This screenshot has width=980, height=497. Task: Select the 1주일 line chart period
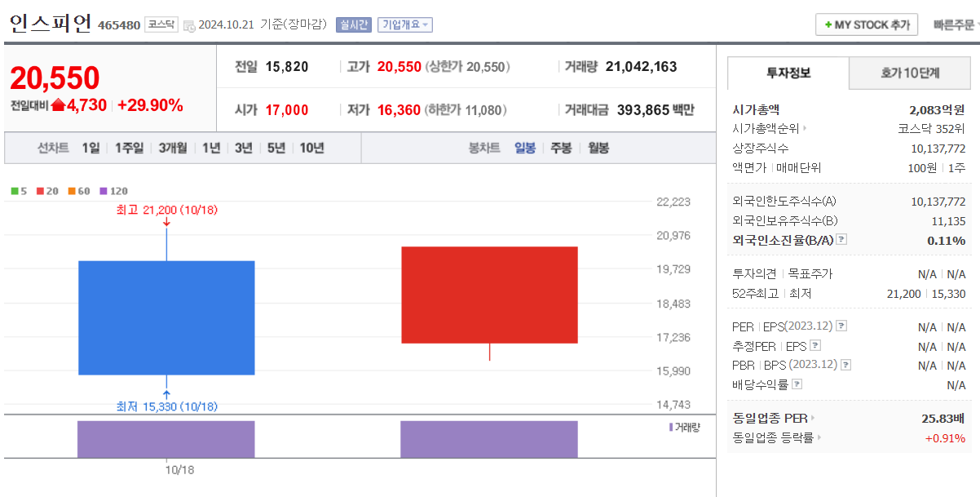click(x=129, y=148)
